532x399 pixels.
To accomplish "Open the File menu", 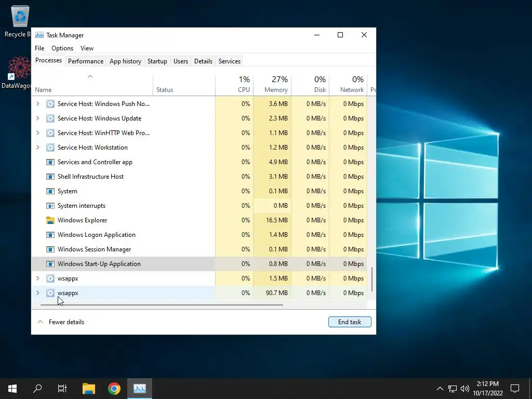I will 39,48.
